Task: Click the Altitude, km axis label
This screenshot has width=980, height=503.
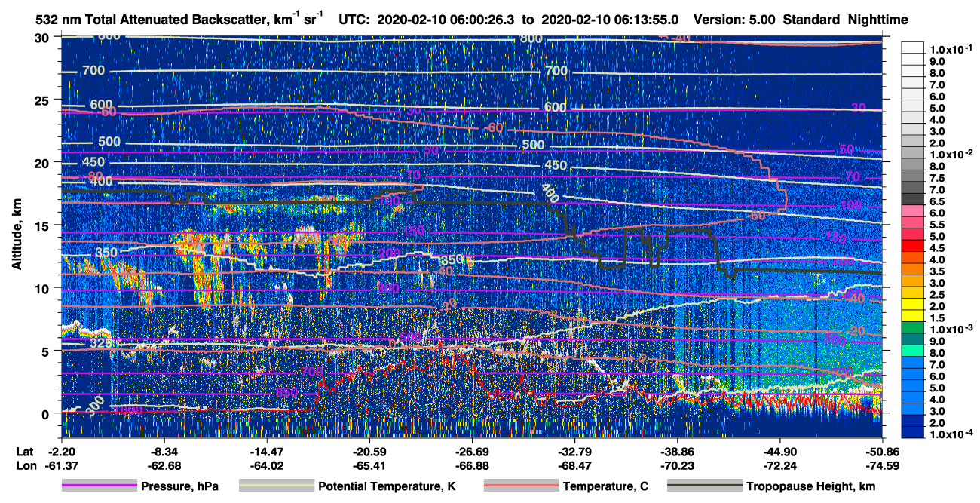Action: point(17,235)
